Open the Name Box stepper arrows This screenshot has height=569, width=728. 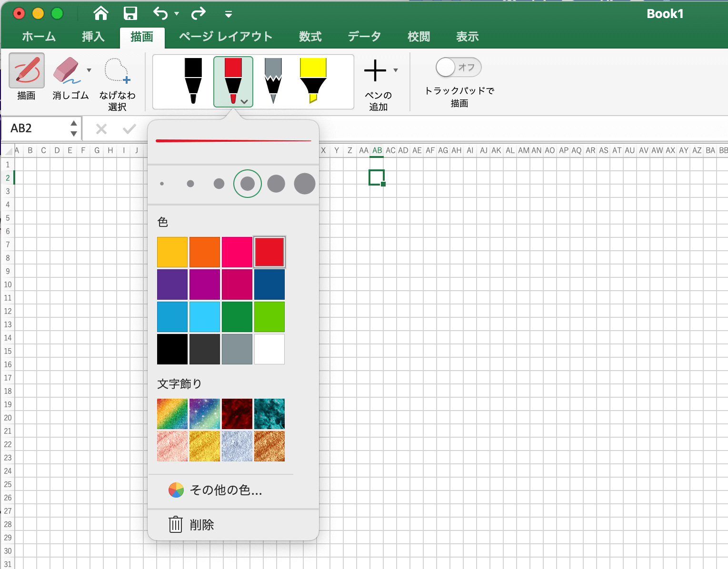[x=74, y=128]
